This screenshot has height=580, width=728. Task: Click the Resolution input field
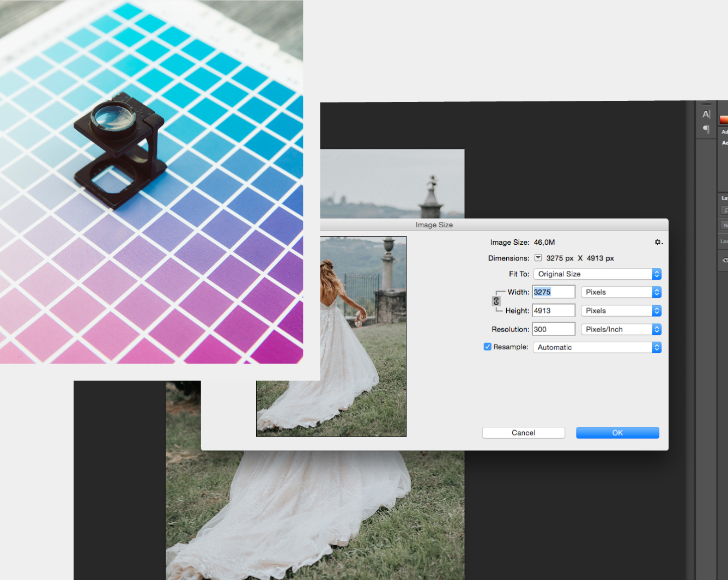(553, 329)
